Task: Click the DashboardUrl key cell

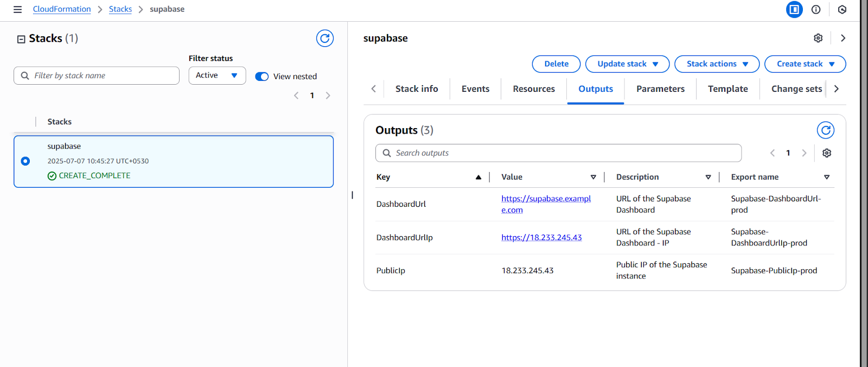Action: 401,204
